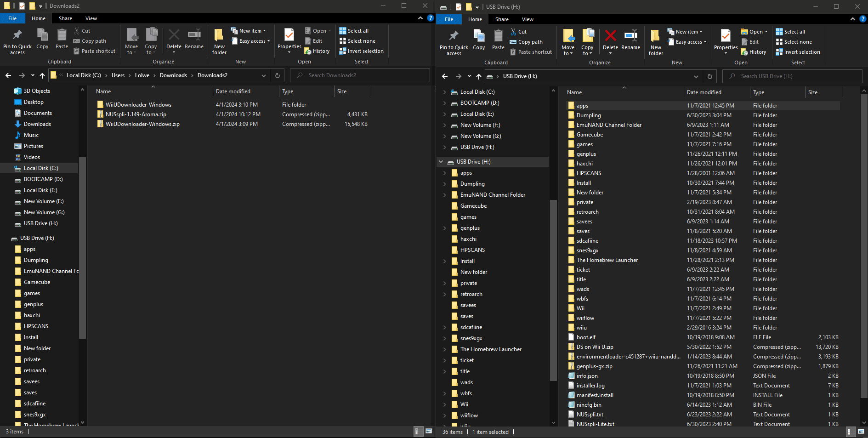868x438 pixels.
Task: Select boot.elf in USB Drive file list
Action: coord(586,337)
